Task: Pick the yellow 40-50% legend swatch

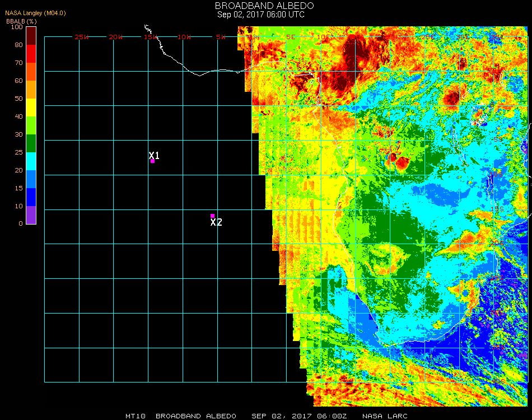Action: pos(31,108)
